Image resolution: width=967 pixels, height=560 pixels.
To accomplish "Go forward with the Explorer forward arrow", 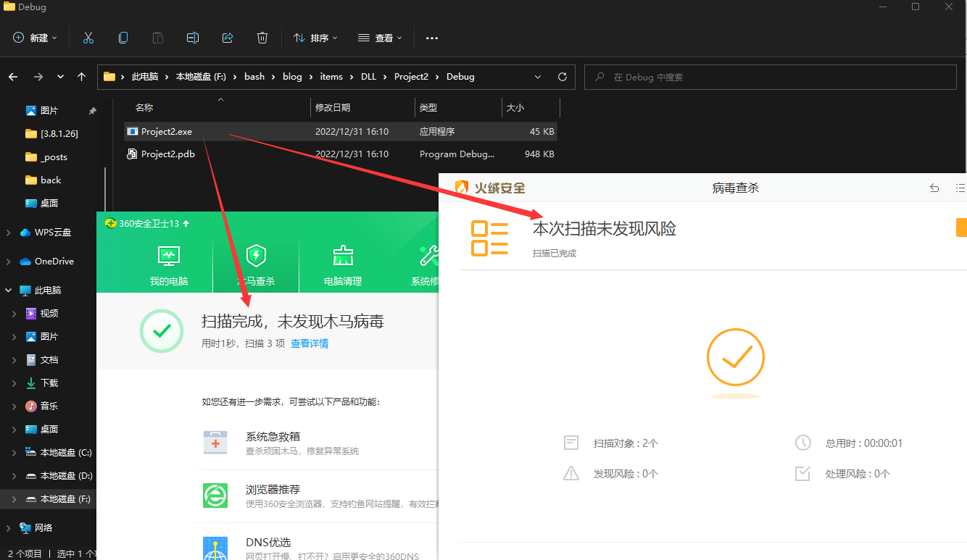I will tap(38, 77).
